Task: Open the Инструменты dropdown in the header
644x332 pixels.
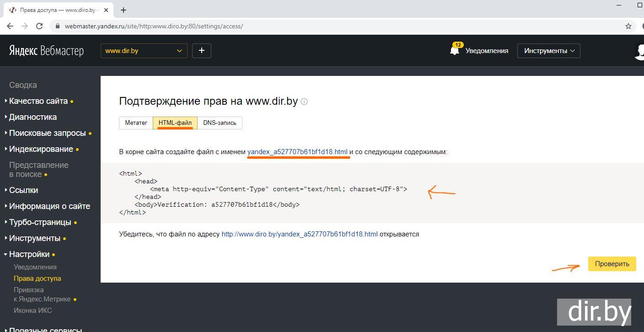Action: point(549,51)
